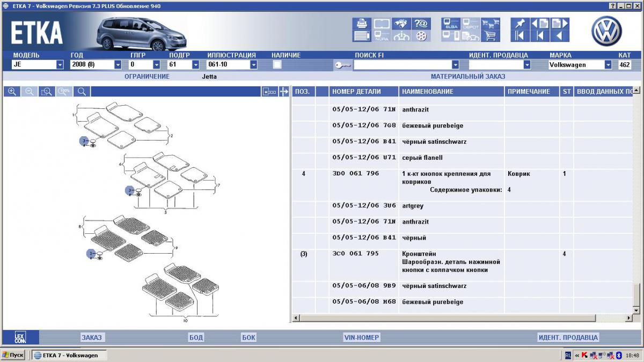Click the panel layout icon above illustration
Screen dimensions: 644x362
tap(269, 92)
